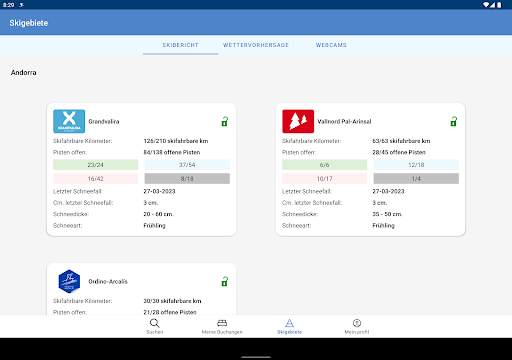Screen dimensions: 512x360
Task: Click '30/30 skifahrbare km' value
Action: (172, 301)
